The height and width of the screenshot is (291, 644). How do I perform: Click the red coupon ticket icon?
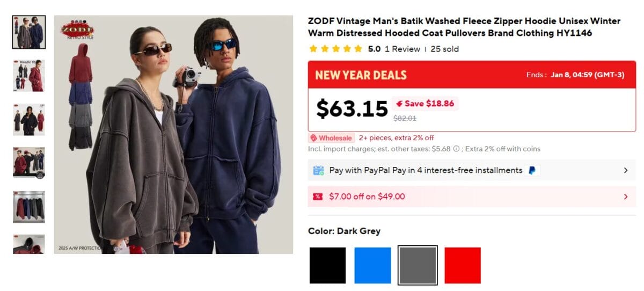point(318,197)
